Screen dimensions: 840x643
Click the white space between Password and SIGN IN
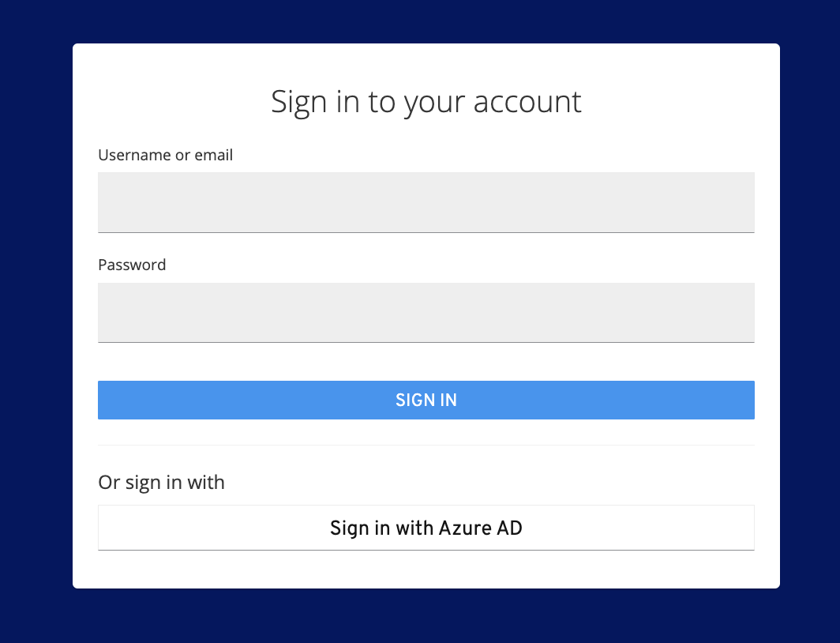tap(426, 362)
